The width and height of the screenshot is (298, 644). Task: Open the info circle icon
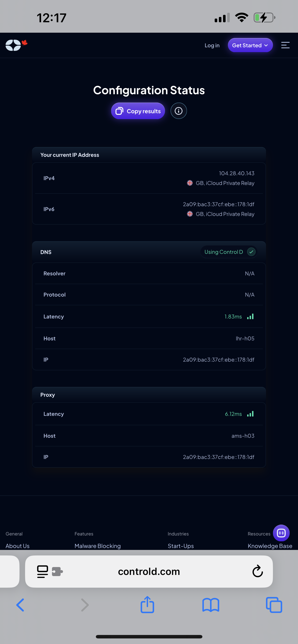[x=178, y=111]
